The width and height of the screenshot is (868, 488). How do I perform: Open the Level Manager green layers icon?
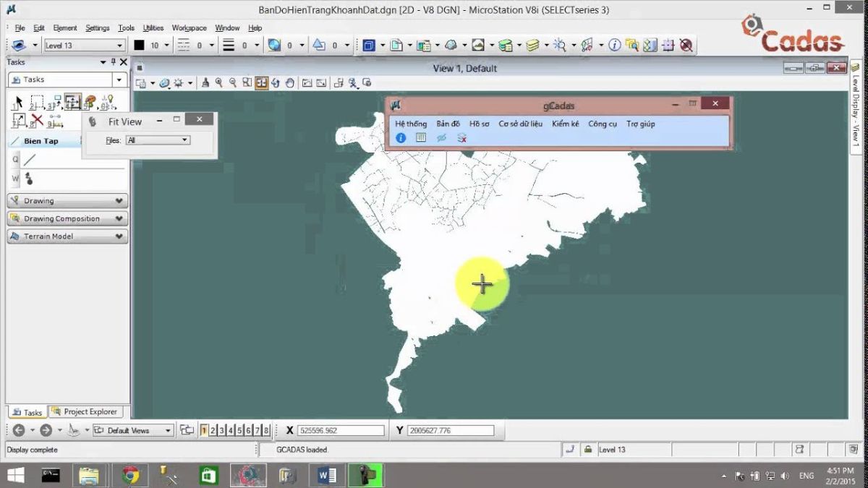pyautogui.click(x=506, y=45)
